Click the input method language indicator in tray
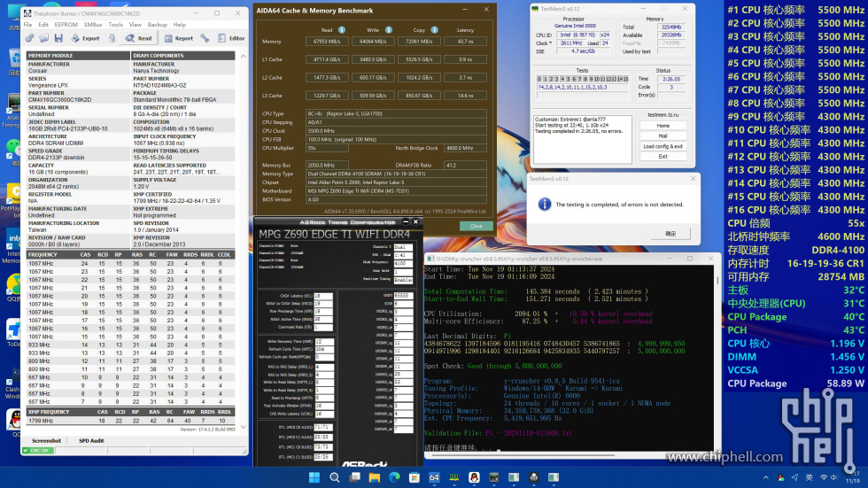This screenshot has width=868, height=488. point(809,477)
